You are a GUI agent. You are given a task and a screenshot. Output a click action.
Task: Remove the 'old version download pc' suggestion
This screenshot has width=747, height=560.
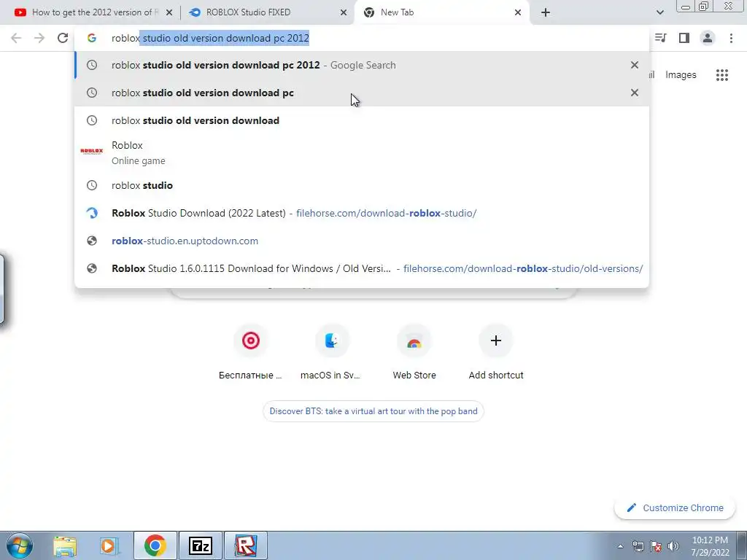635,93
